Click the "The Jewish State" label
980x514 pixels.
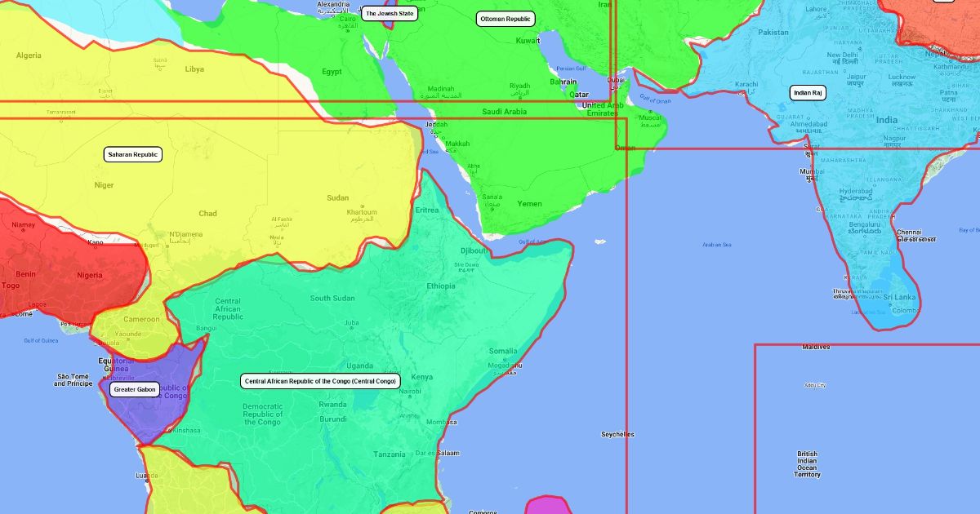pyautogui.click(x=389, y=14)
